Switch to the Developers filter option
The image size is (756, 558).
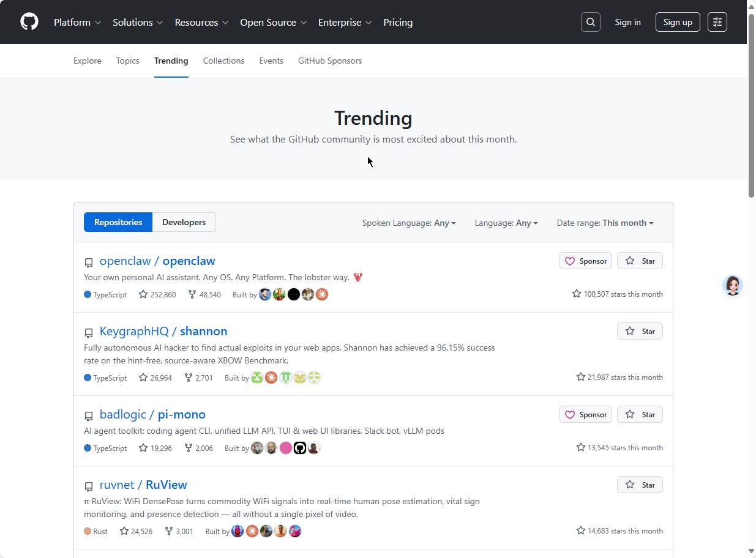coord(183,222)
